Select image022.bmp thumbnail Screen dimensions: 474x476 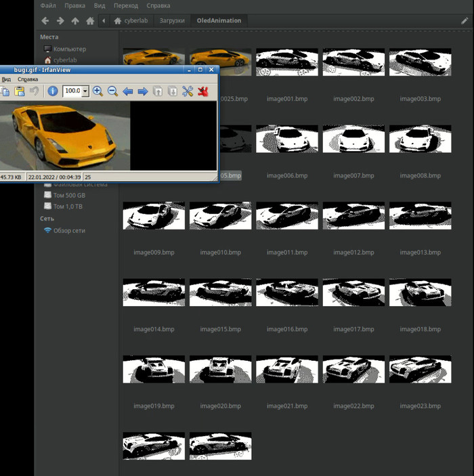[x=353, y=369]
